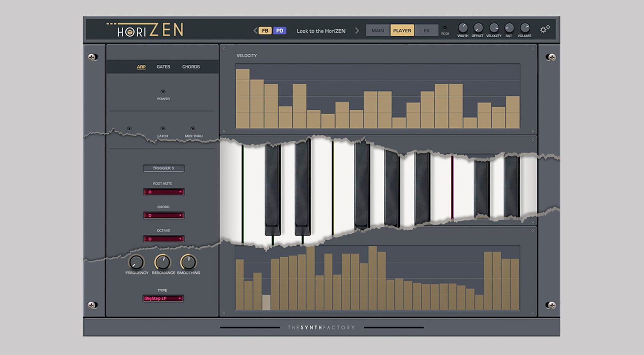Viewport: 644px width, 355px height.
Task: Click the OFFSET knob
Action: [x=478, y=28]
